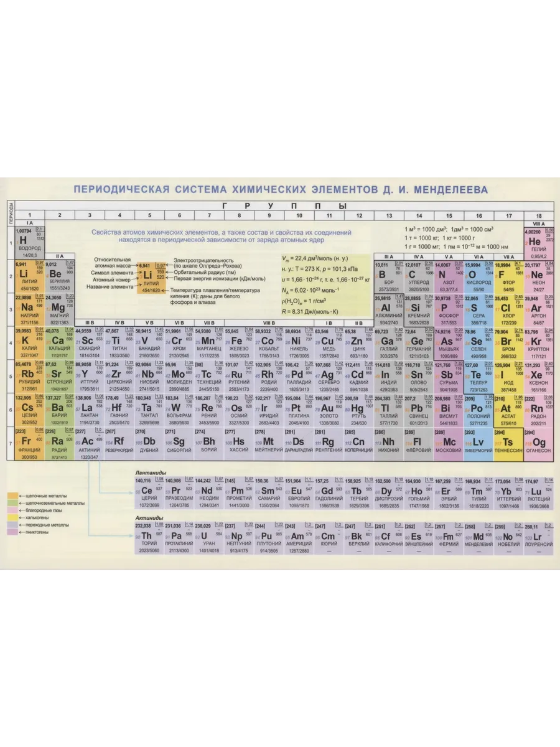Image resolution: width=560 pixels, height=747 pixels.
Task: Select the francium (Fr) element cell
Action: tap(29, 443)
